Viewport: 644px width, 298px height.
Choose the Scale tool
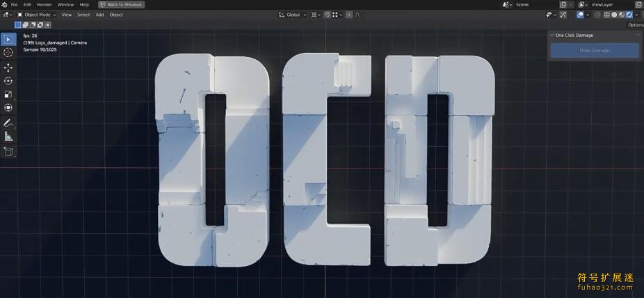point(8,94)
